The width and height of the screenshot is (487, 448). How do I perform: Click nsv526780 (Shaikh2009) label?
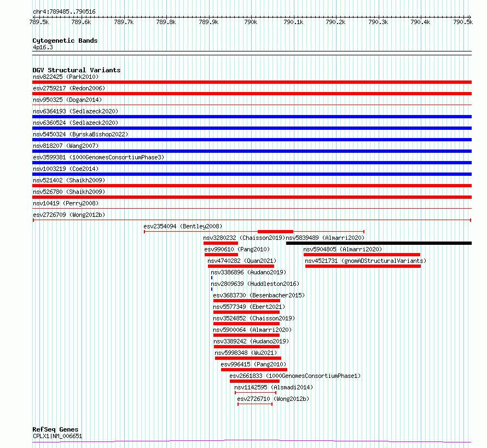tap(69, 192)
